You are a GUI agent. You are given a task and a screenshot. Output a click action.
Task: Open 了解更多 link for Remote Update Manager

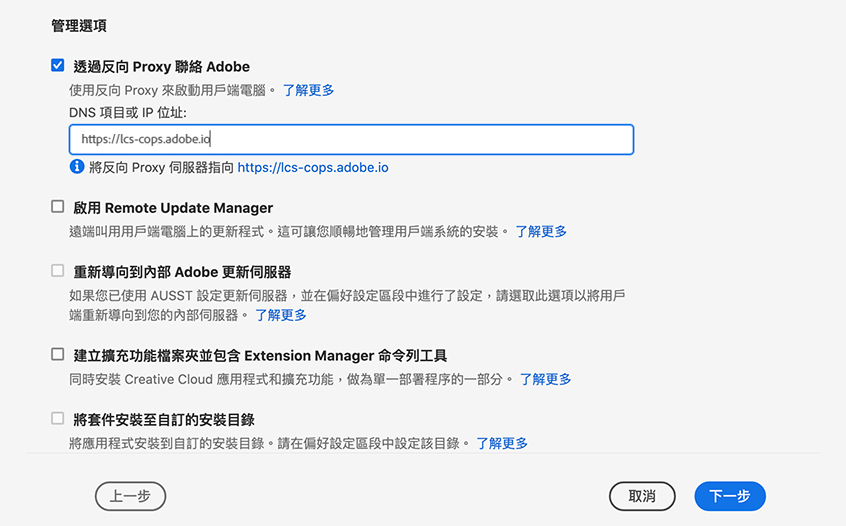tap(541, 232)
